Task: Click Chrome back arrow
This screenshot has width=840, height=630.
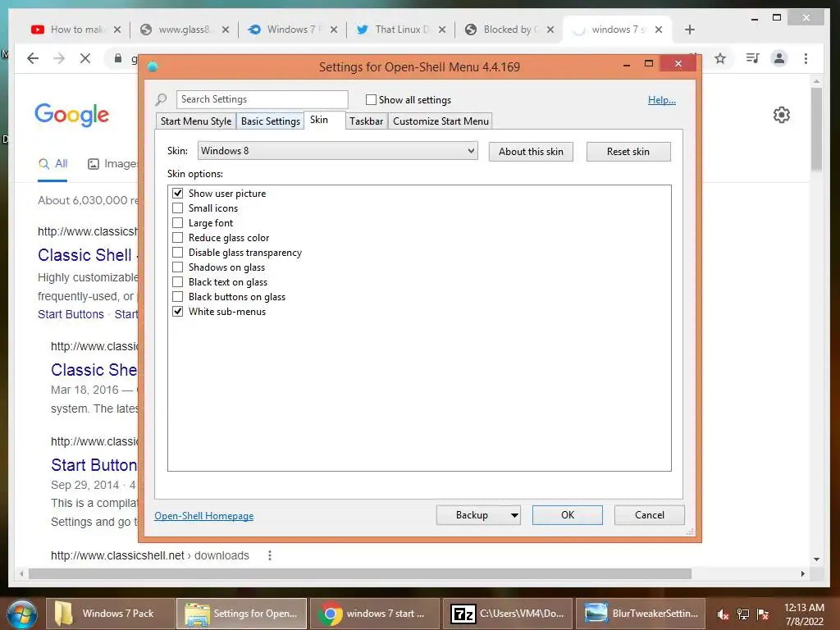Action: click(33, 58)
